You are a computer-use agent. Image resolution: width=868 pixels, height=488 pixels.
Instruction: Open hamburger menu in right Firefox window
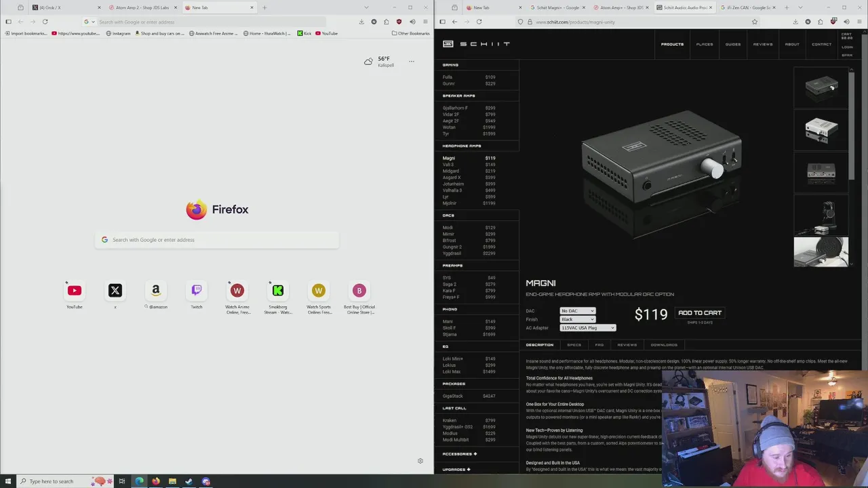coord(859,22)
